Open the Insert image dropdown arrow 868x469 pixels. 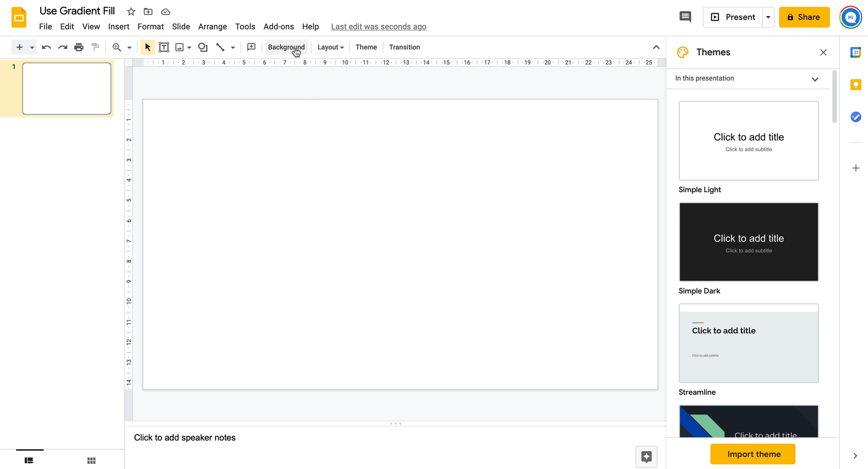(x=189, y=47)
